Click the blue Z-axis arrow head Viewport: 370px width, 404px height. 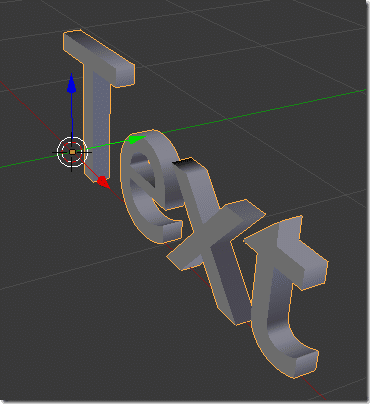tap(71, 84)
